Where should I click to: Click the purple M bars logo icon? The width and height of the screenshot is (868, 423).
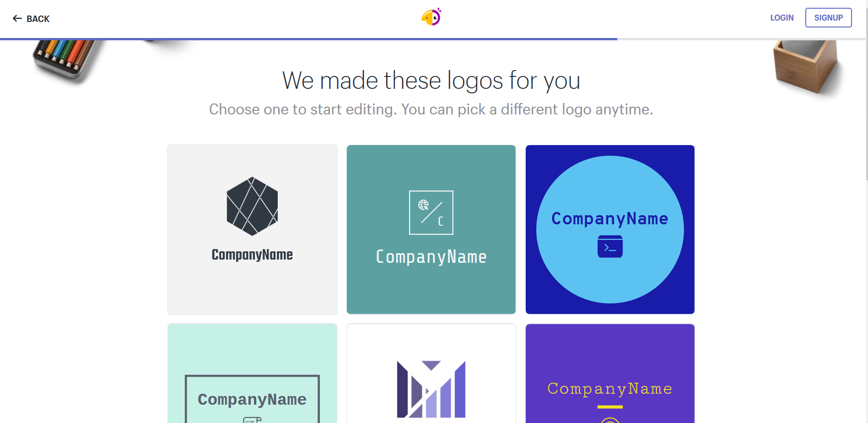(431, 389)
